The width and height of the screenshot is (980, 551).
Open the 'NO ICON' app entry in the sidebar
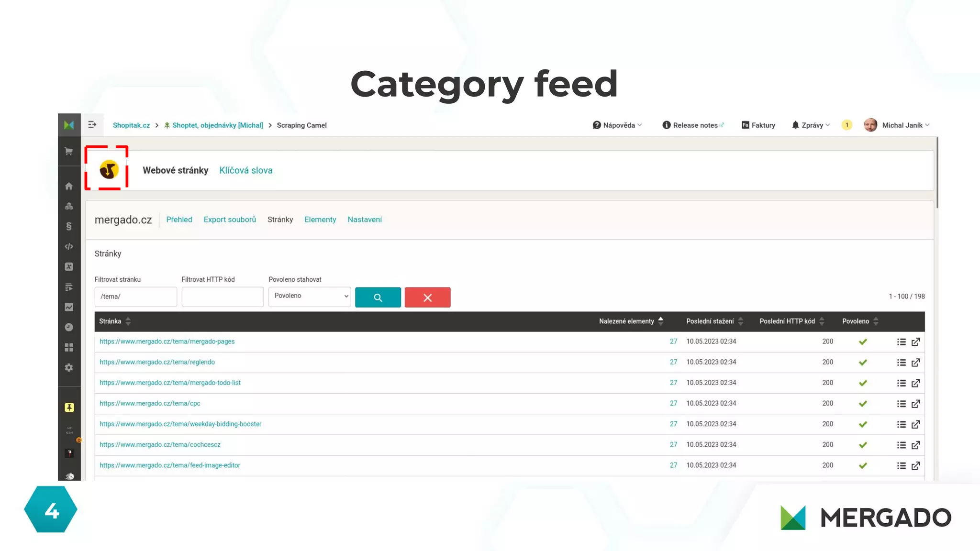[x=69, y=430]
